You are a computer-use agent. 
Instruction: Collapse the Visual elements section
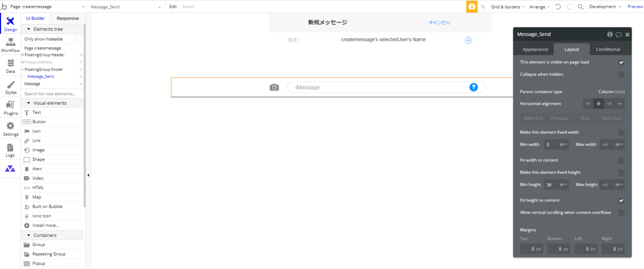(x=28, y=103)
